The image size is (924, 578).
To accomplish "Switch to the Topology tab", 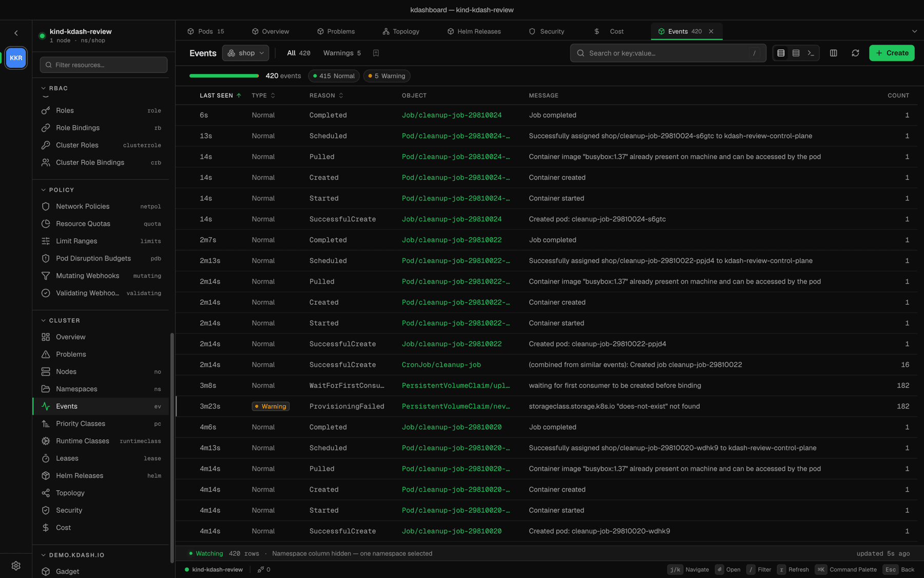I will 401,31.
